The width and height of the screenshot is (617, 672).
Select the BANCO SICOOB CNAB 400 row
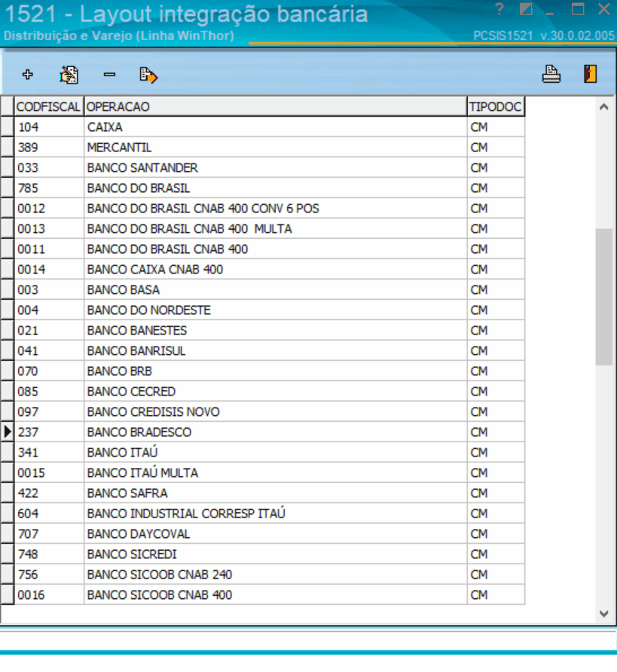(x=262, y=595)
